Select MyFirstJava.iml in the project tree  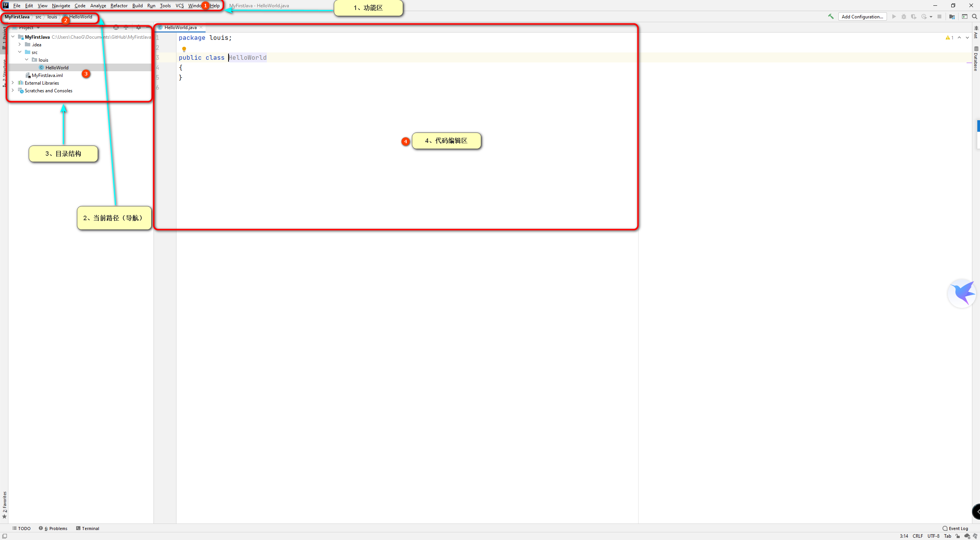[x=47, y=75]
